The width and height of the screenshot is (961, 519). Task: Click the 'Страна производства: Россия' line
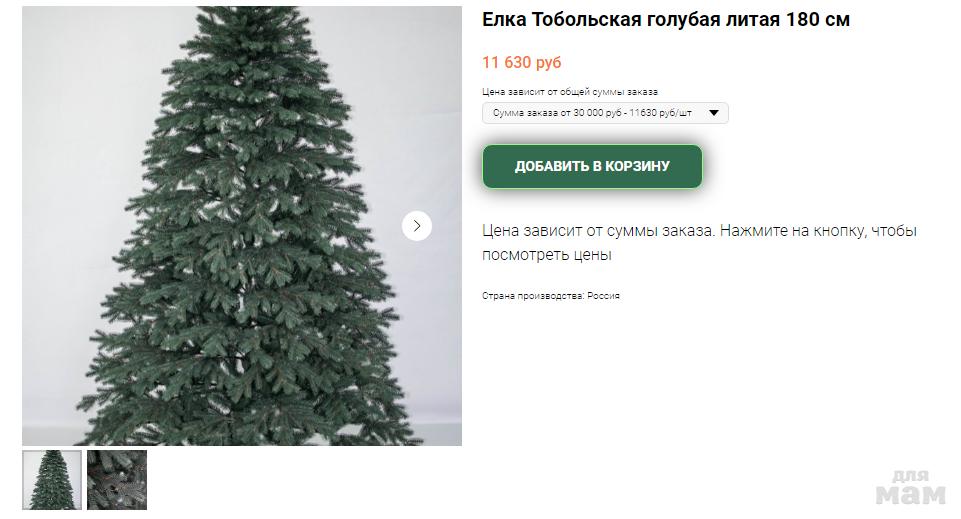pyautogui.click(x=551, y=296)
